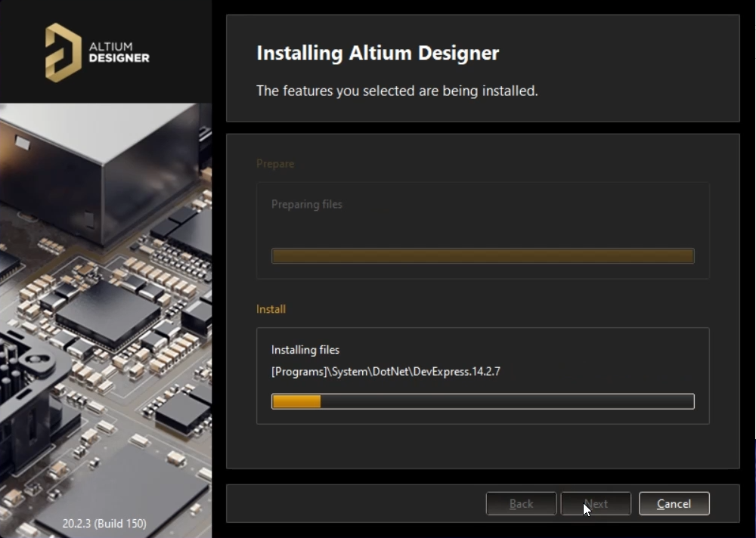This screenshot has width=756, height=538.
Task: Click the empty part of Install progress bar
Action: point(507,401)
